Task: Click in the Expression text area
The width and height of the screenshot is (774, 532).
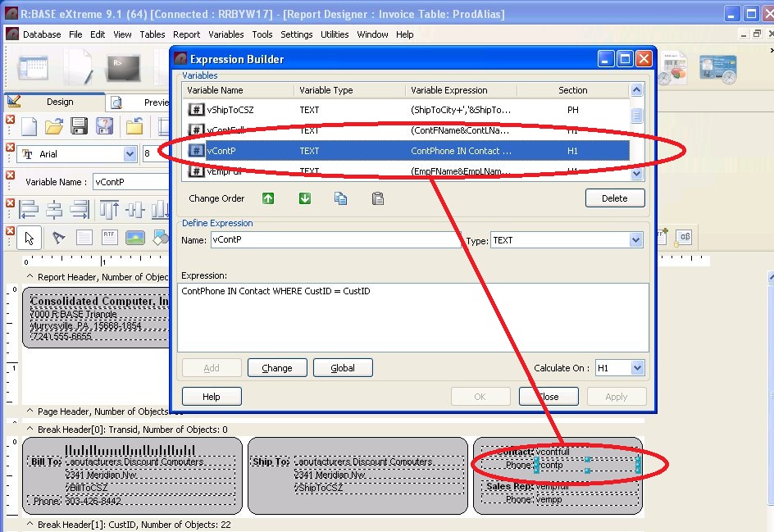Action: point(414,317)
